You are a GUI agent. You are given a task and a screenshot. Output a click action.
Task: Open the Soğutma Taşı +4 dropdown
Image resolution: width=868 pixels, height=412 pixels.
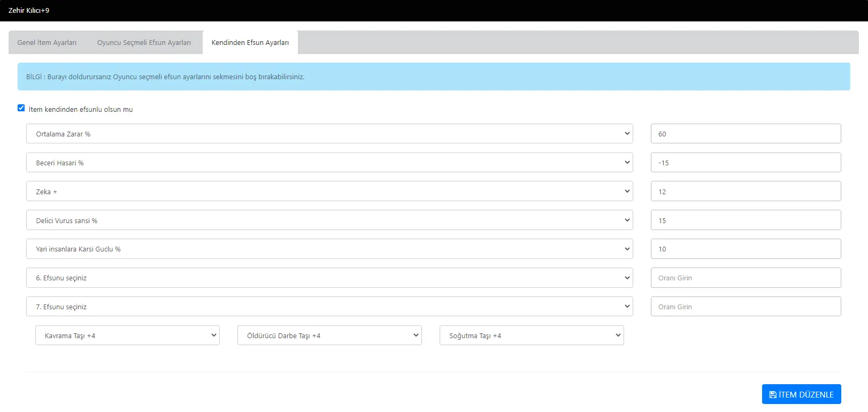pyautogui.click(x=532, y=335)
